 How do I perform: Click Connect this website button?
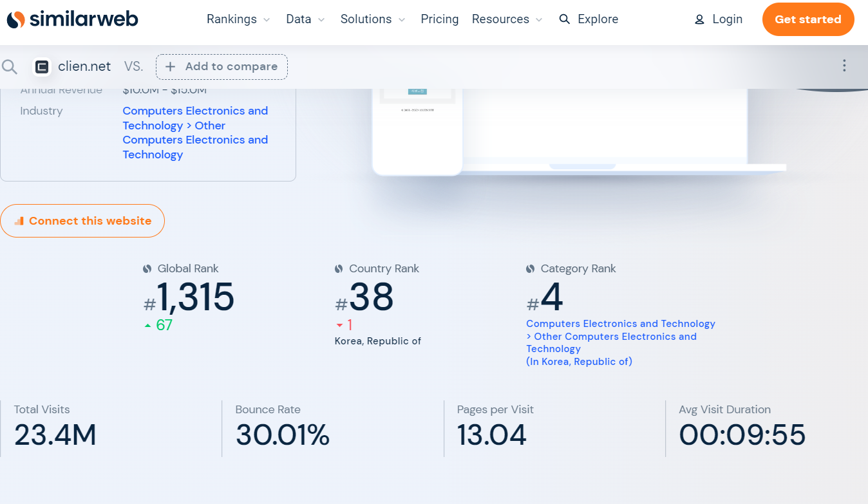tap(82, 221)
